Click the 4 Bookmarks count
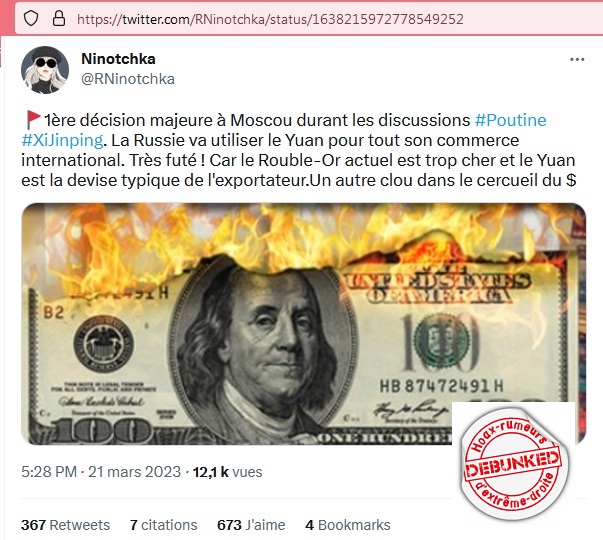This screenshot has height=540, width=603. (x=348, y=525)
